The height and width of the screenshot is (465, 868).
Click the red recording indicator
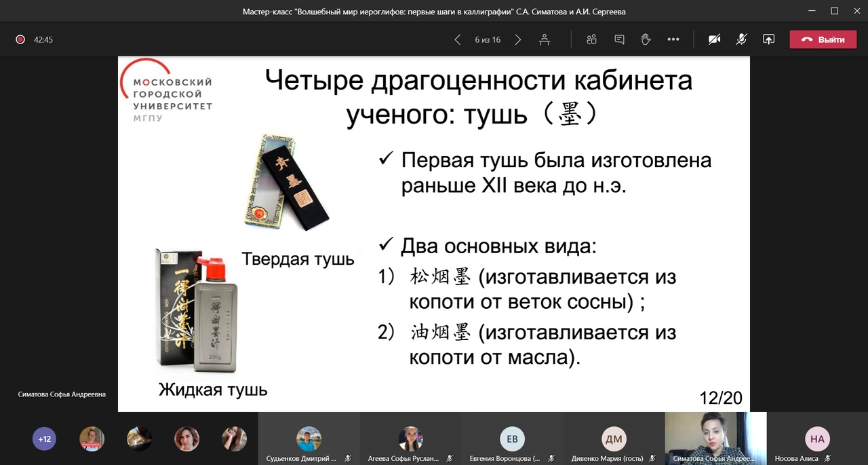tap(20, 39)
